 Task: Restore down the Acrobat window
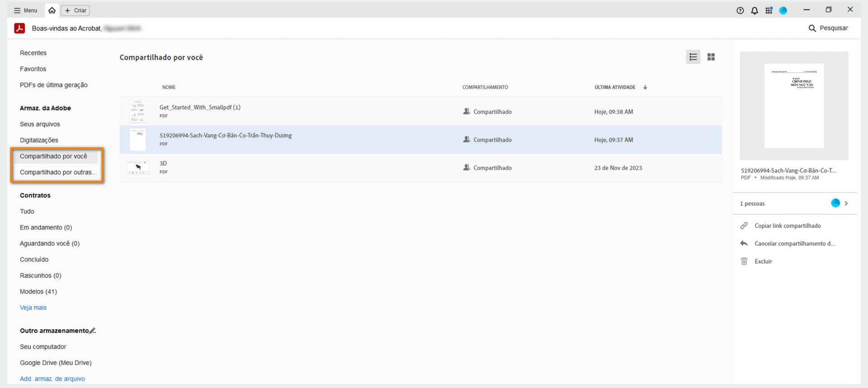pyautogui.click(x=829, y=9)
